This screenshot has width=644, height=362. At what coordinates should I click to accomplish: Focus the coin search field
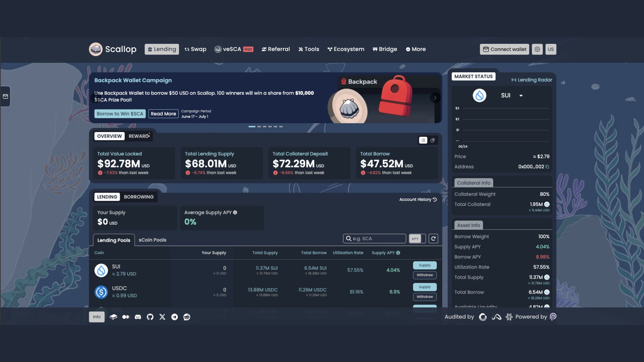pos(374,238)
